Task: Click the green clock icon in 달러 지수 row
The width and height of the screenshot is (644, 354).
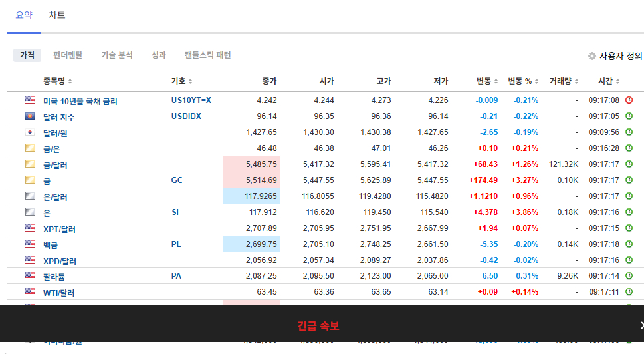Action: [629, 116]
